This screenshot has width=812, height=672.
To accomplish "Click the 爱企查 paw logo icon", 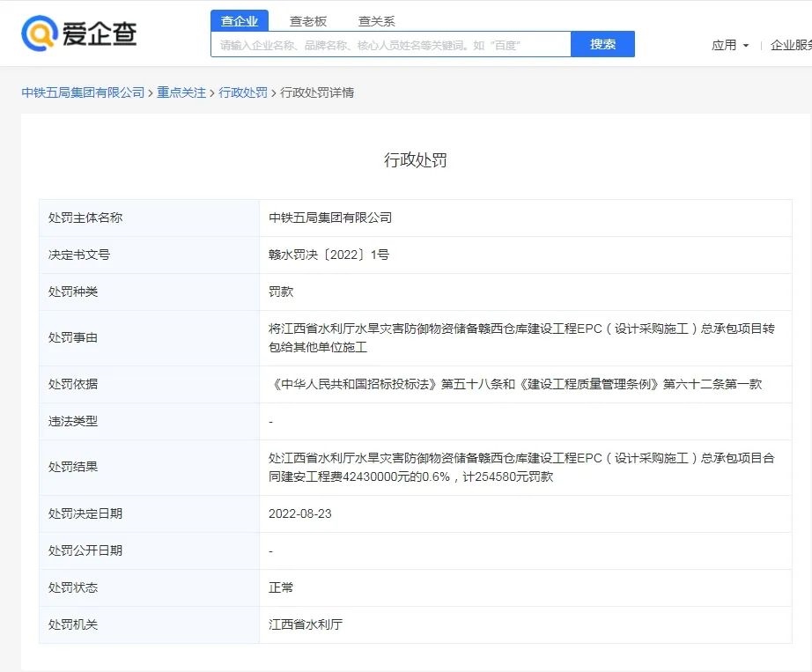I will coord(39,33).
